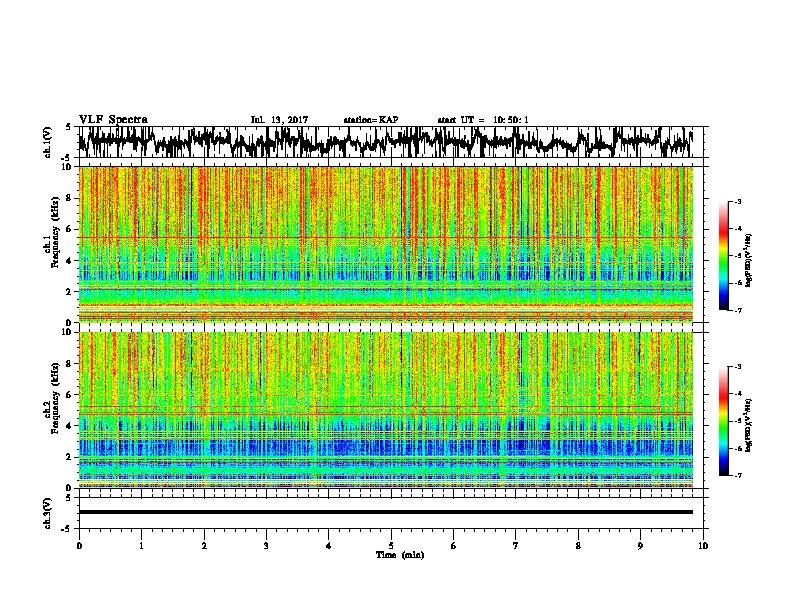Click the ch.1 spectrogram panel
The width and height of the screenshot is (792, 612).
[386, 244]
